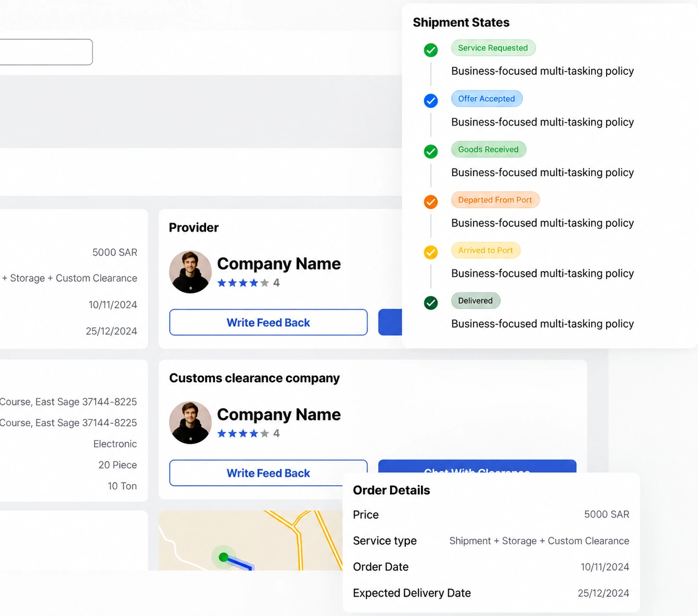
Task: Click the policy text under Departed From Port
Action: point(543,223)
